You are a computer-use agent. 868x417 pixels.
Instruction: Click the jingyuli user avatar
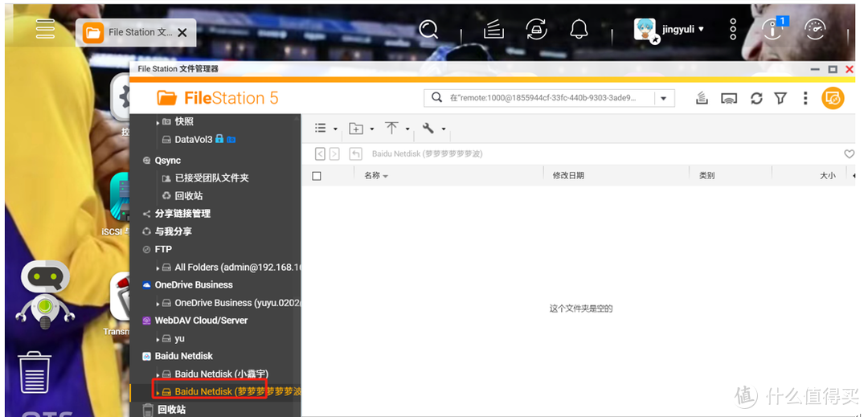click(x=645, y=30)
